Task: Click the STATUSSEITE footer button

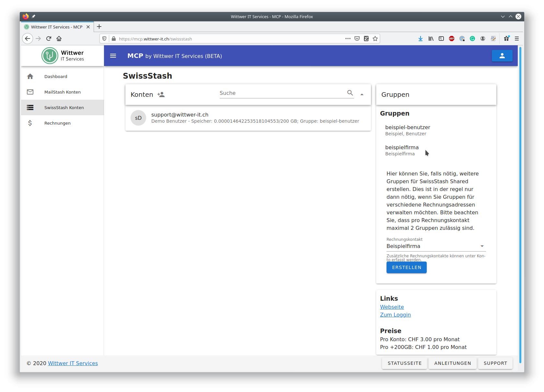Action: coord(405,363)
